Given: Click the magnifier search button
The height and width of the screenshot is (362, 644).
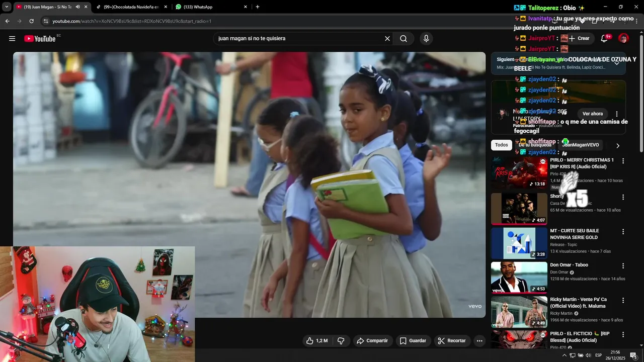Looking at the screenshot, I should point(404,39).
